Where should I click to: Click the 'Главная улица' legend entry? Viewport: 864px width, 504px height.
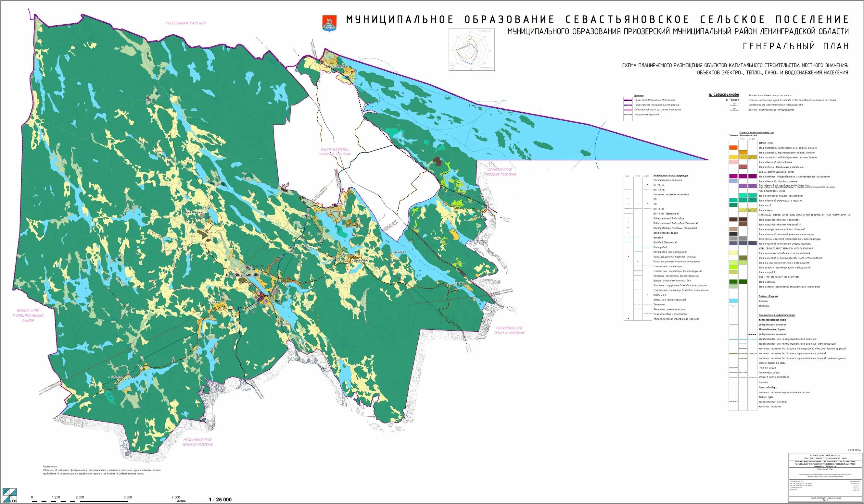tap(767, 368)
